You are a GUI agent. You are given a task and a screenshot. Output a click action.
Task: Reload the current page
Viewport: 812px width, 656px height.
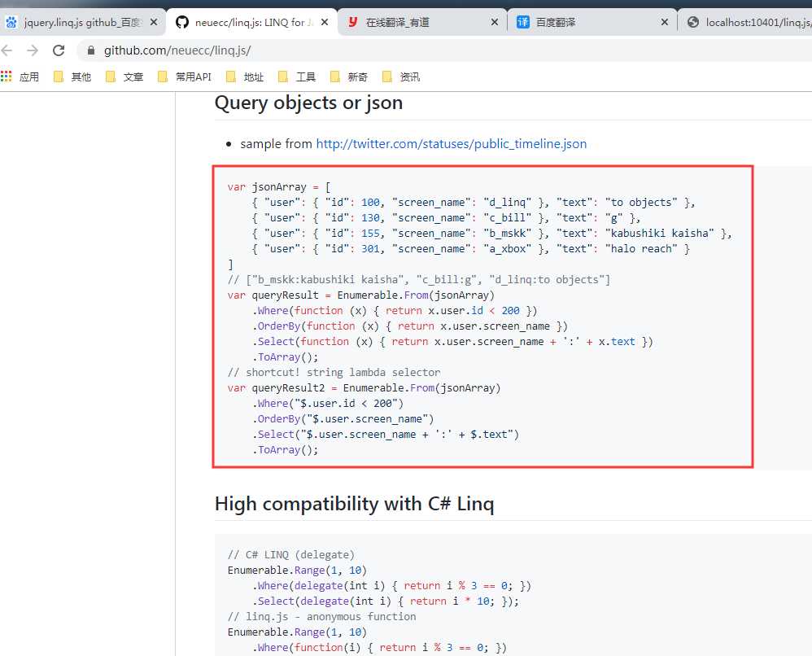[x=59, y=50]
